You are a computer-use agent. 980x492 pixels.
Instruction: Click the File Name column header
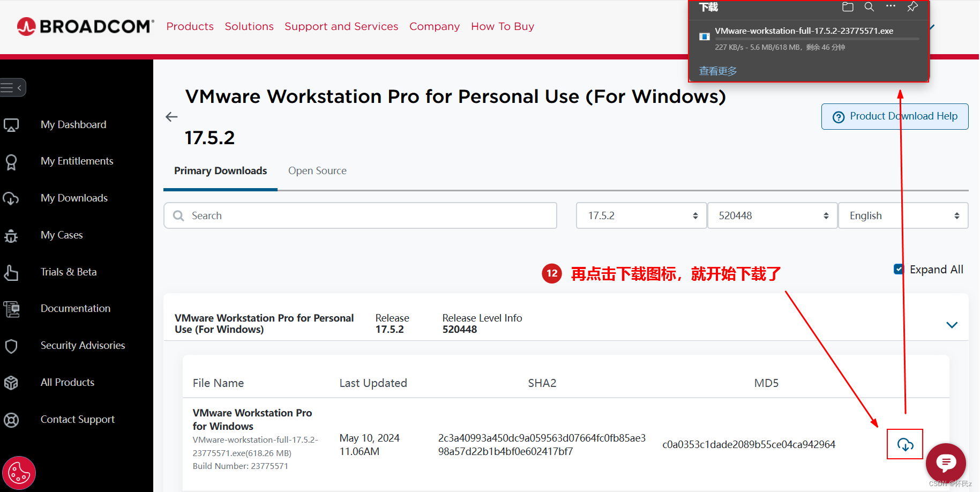[218, 383]
